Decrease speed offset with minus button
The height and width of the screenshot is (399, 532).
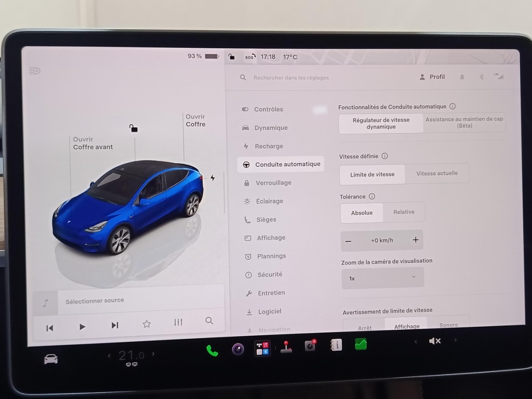[349, 241]
